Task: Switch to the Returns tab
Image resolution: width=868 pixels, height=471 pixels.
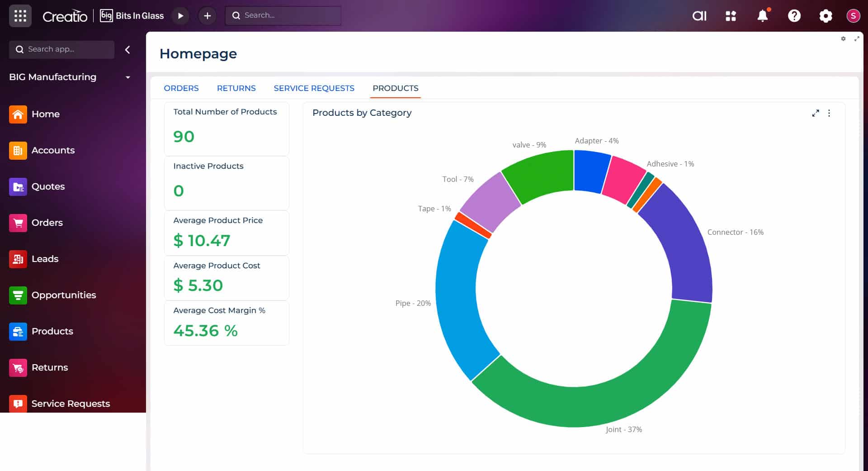Action: 236,88
